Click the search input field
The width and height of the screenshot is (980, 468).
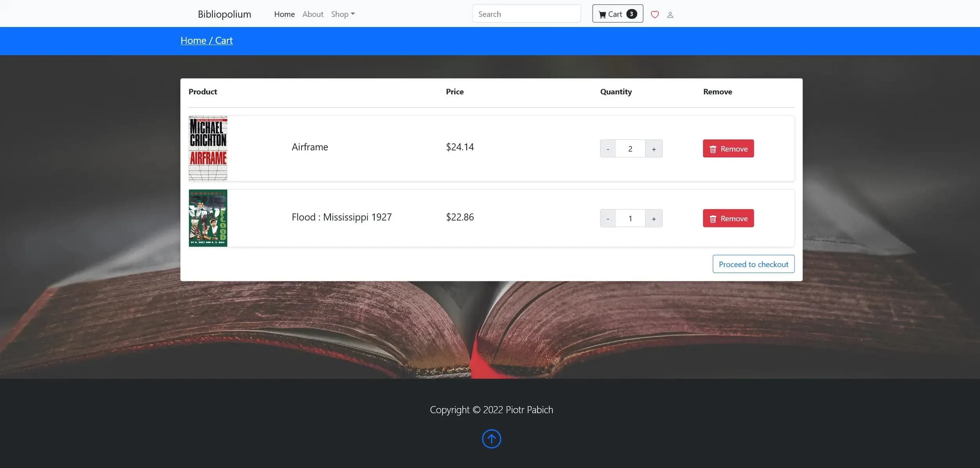(525, 13)
